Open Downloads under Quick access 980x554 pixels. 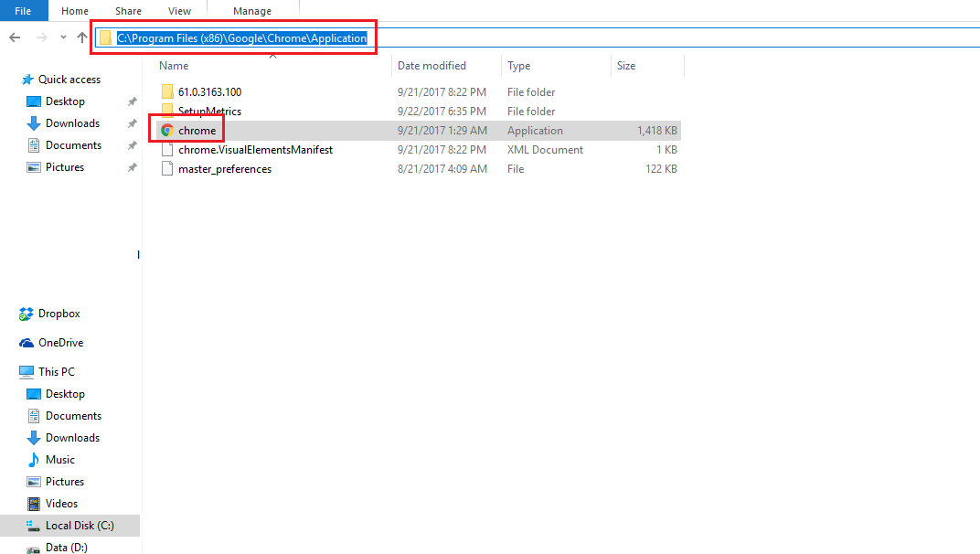(x=72, y=123)
